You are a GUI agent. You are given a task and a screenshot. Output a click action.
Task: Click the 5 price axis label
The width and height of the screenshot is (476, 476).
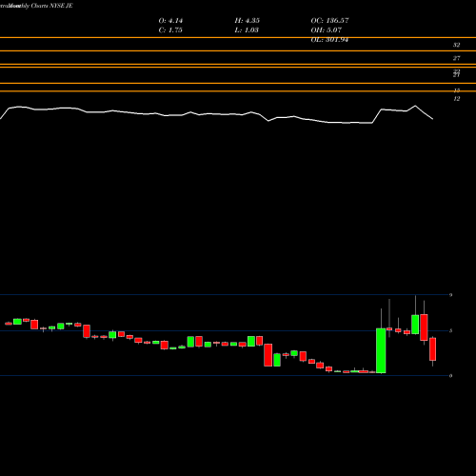click(x=450, y=331)
